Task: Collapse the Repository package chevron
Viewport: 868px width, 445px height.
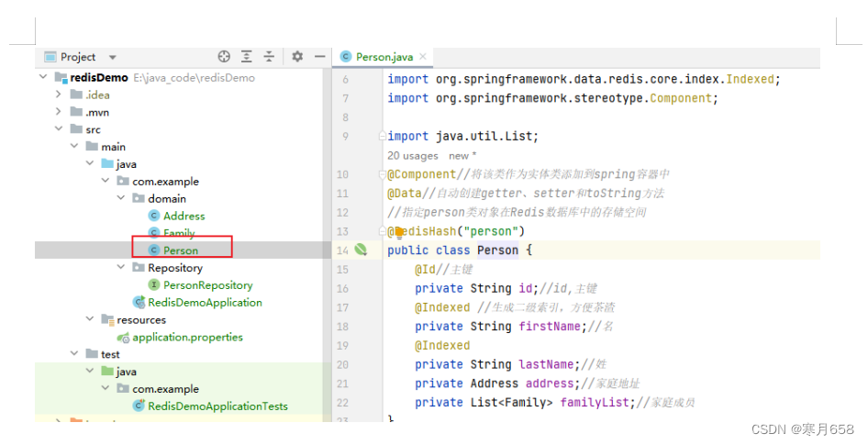Action: click(x=121, y=267)
